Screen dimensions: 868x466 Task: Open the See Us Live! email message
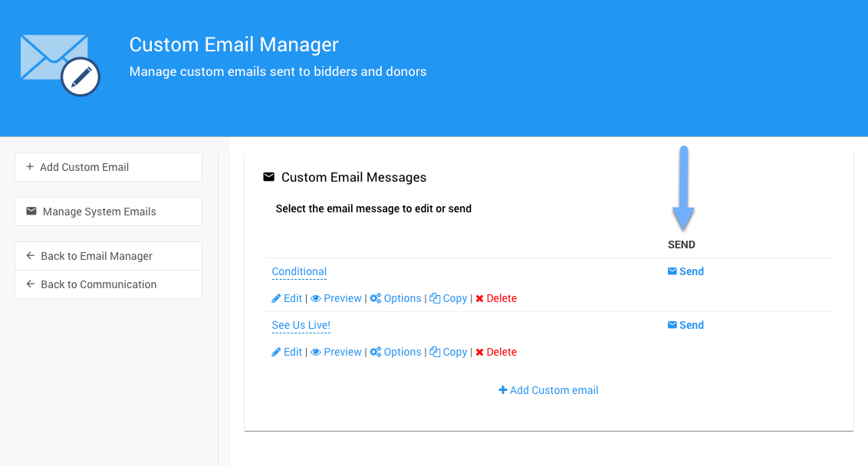coord(301,325)
